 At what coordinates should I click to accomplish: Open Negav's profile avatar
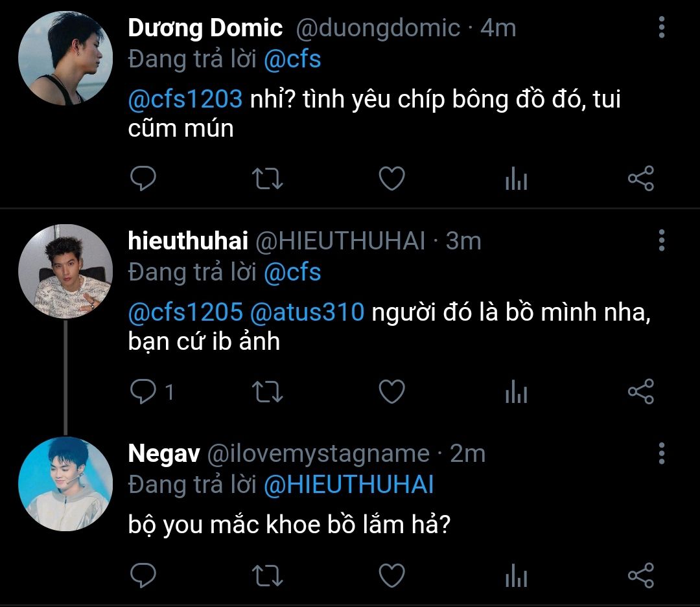tap(65, 485)
